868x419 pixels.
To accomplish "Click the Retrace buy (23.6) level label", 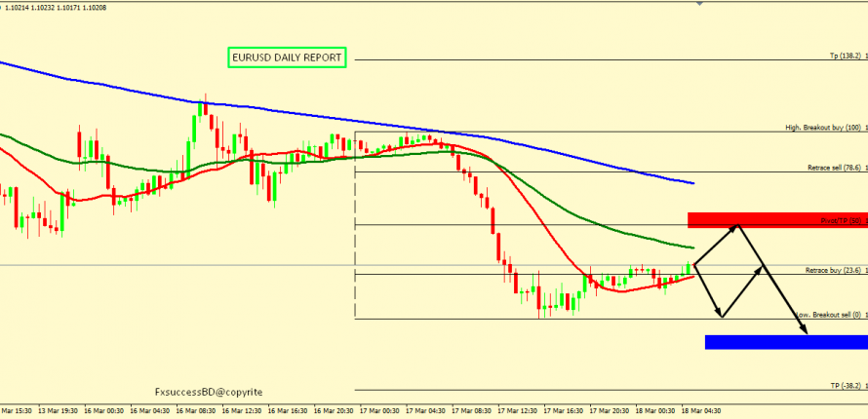I will (834, 270).
